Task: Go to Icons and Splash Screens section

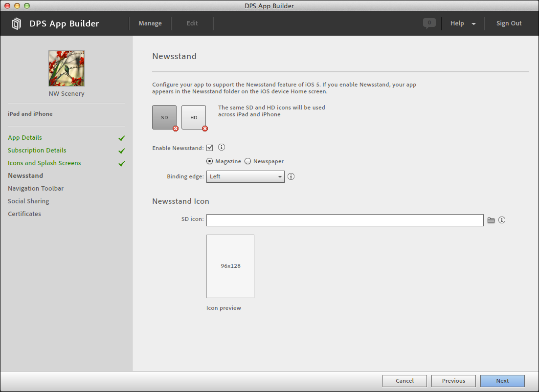Action: [x=45, y=163]
